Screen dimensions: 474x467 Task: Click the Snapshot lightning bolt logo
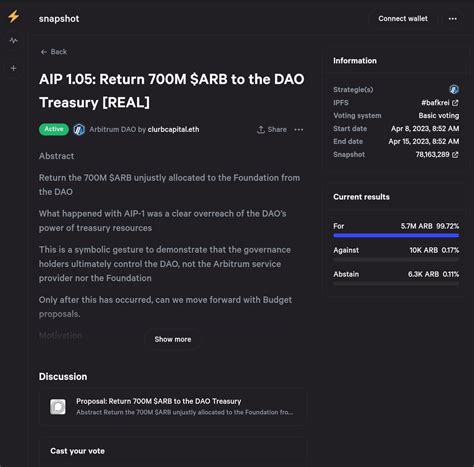click(14, 16)
